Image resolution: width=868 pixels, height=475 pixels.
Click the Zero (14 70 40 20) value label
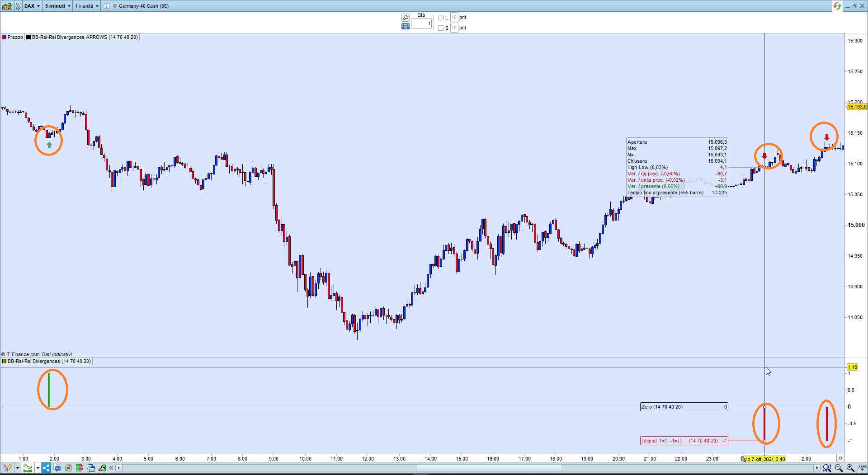click(684, 407)
